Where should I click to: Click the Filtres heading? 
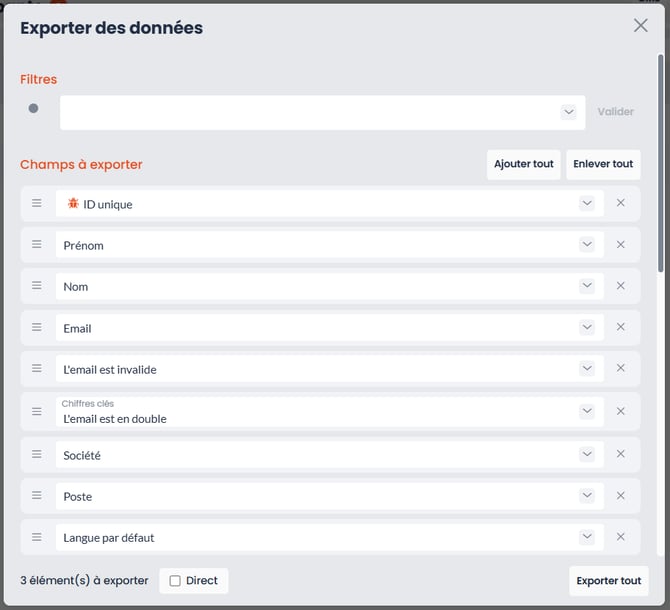click(x=38, y=79)
